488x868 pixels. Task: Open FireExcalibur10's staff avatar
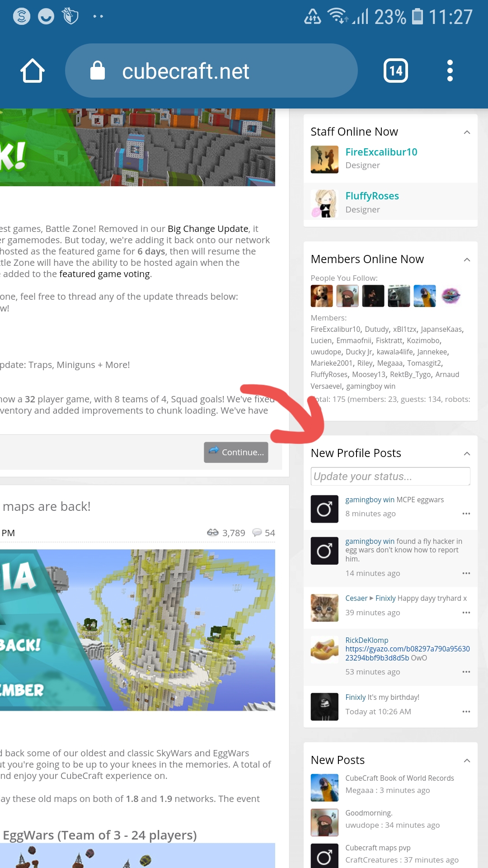pos(324,160)
